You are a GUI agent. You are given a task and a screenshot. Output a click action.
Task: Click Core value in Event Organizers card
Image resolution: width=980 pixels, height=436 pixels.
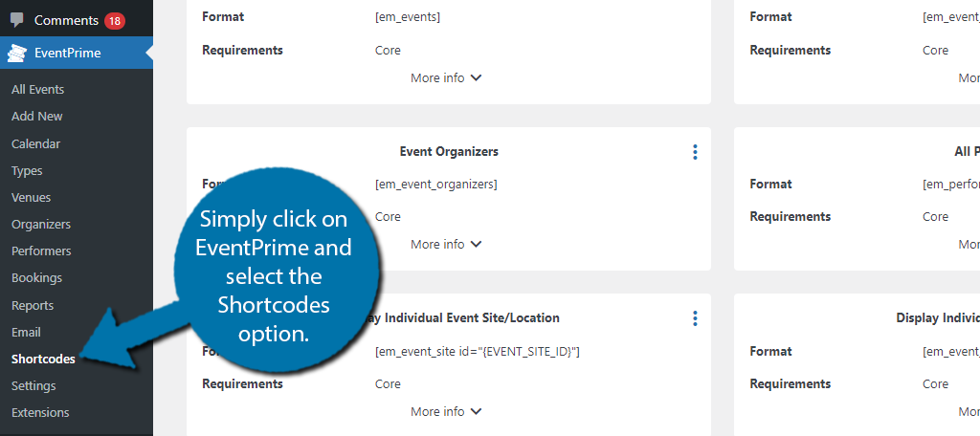tap(388, 217)
